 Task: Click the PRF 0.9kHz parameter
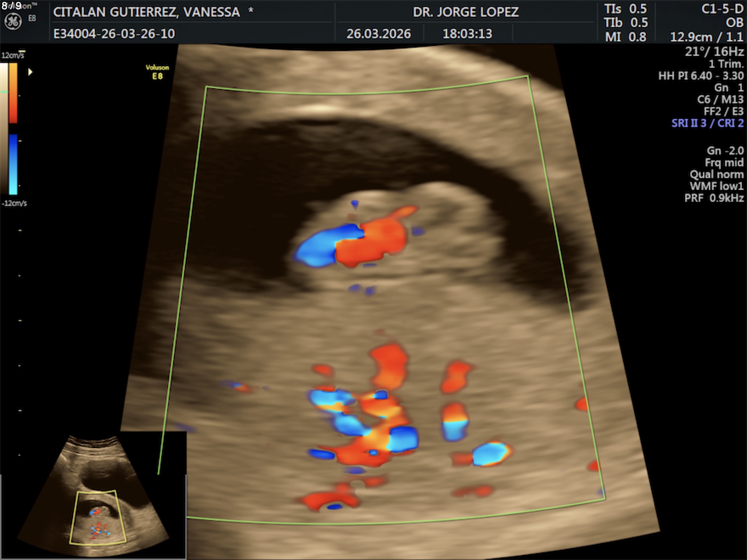714,198
